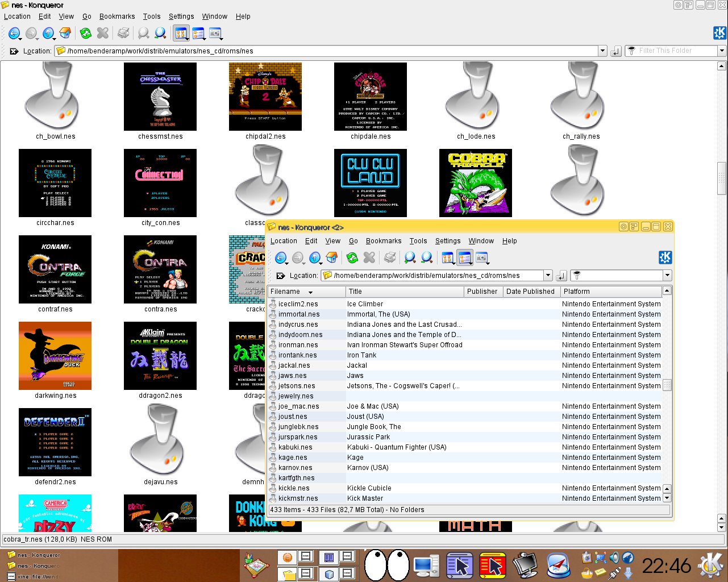Click Go arrow beside main location bar

click(x=615, y=51)
